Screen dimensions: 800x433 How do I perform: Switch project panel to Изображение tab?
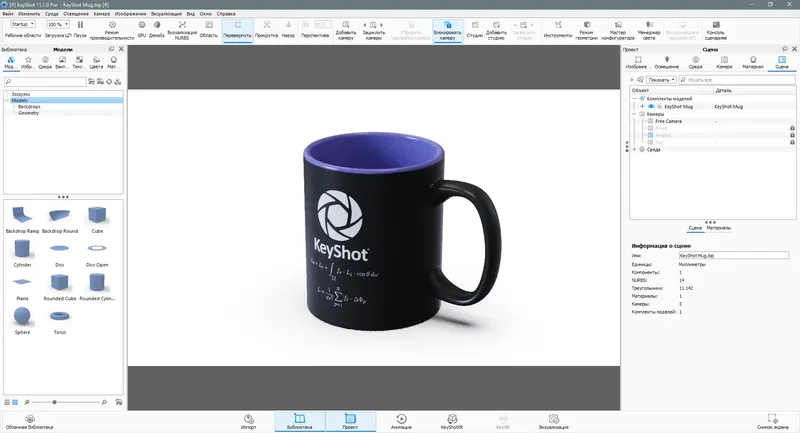pos(637,63)
